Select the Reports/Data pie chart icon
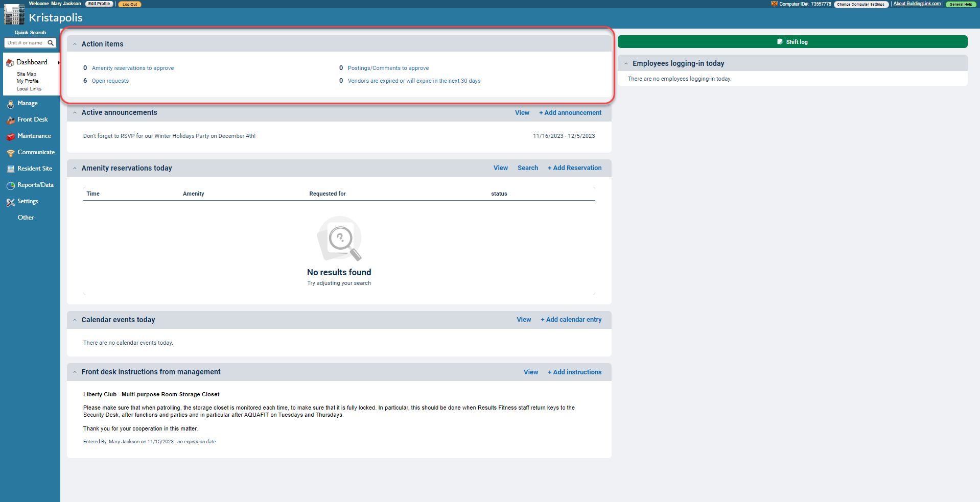This screenshot has width=980, height=502. tap(10, 185)
